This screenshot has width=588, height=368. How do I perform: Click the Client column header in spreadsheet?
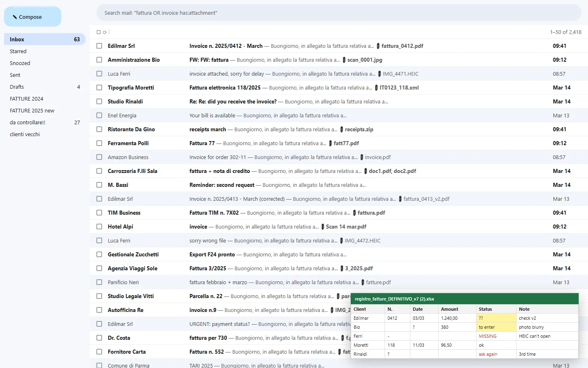tap(368, 309)
